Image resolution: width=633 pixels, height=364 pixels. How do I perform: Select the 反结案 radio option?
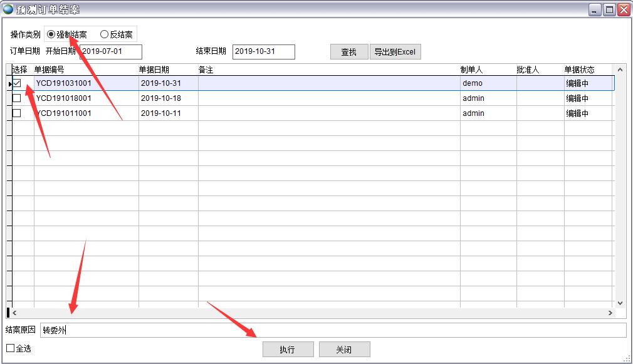click(105, 34)
